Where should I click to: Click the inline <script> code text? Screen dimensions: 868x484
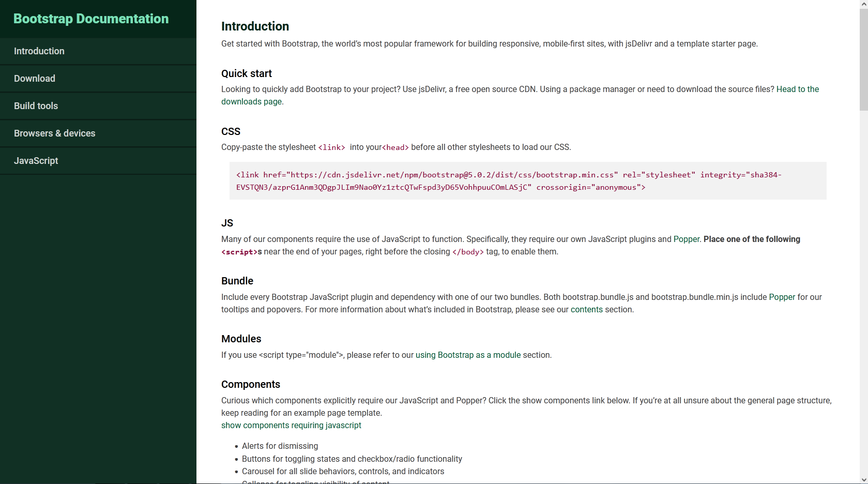point(239,252)
